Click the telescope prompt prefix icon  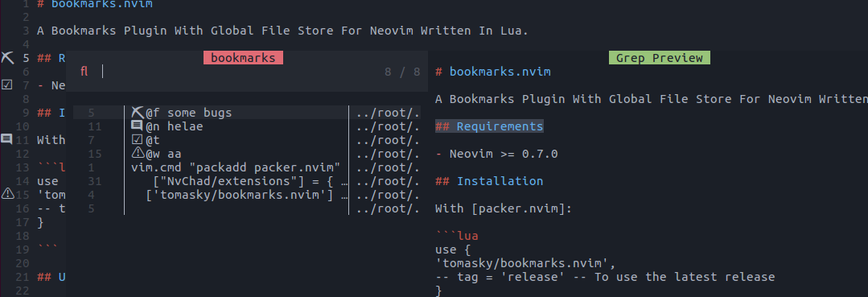click(84, 72)
